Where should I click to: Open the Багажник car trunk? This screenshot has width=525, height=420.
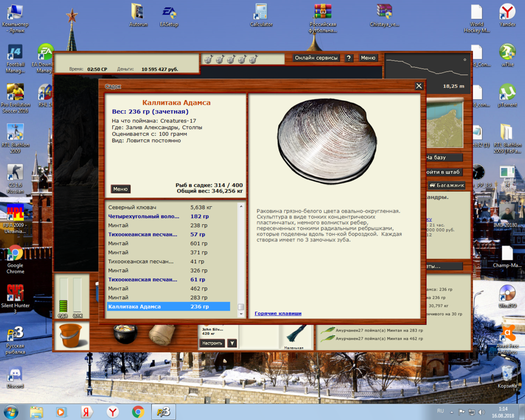click(x=447, y=185)
